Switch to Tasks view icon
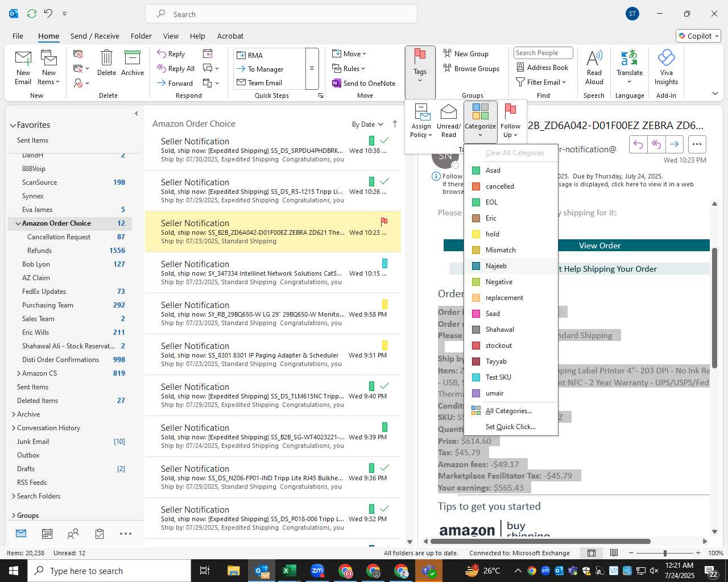 pyautogui.click(x=100, y=534)
